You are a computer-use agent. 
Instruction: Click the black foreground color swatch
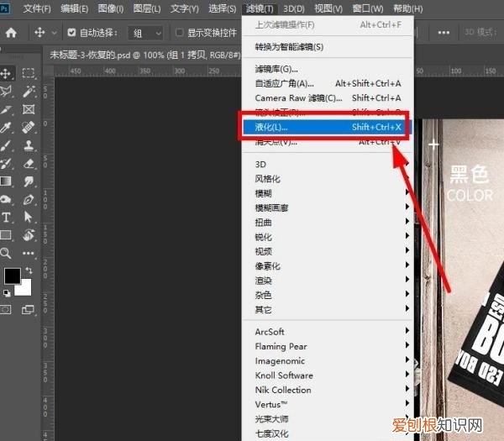pos(12,276)
